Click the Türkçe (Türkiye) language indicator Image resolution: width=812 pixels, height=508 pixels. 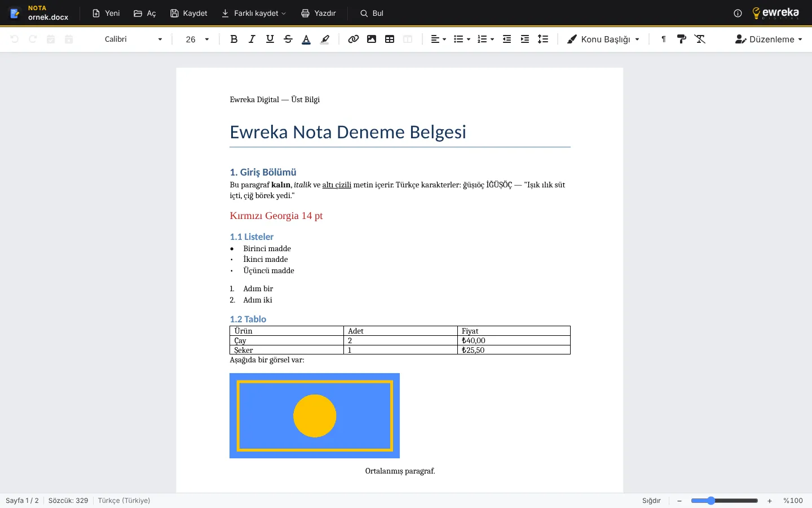pyautogui.click(x=124, y=501)
